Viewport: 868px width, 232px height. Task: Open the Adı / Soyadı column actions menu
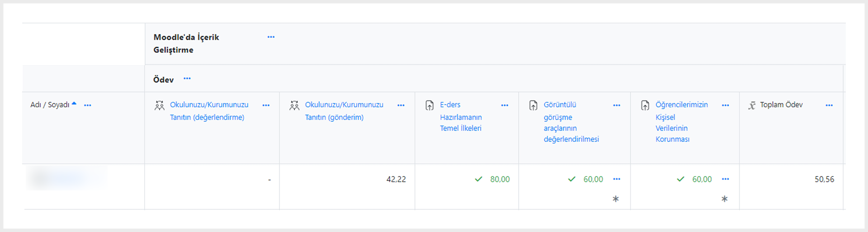click(x=88, y=105)
